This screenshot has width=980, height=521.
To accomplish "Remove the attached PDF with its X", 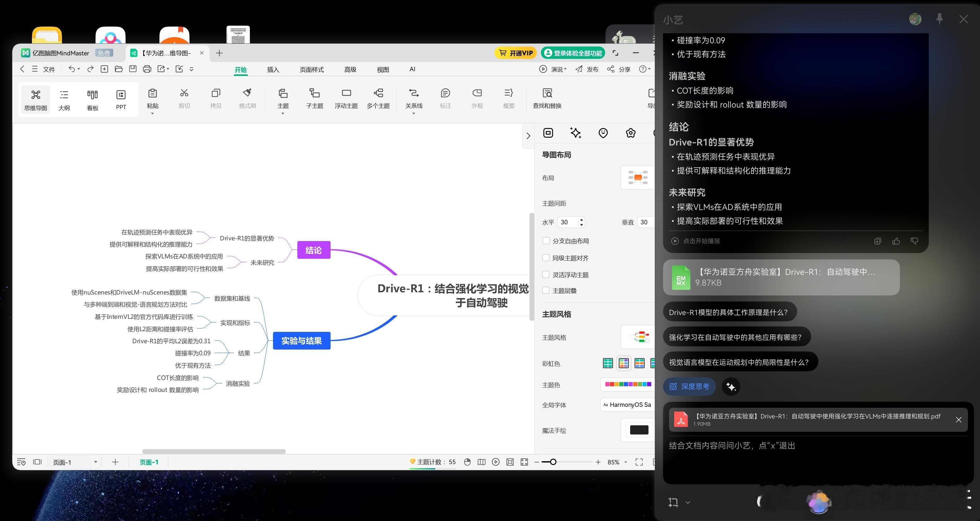I will point(959,420).
